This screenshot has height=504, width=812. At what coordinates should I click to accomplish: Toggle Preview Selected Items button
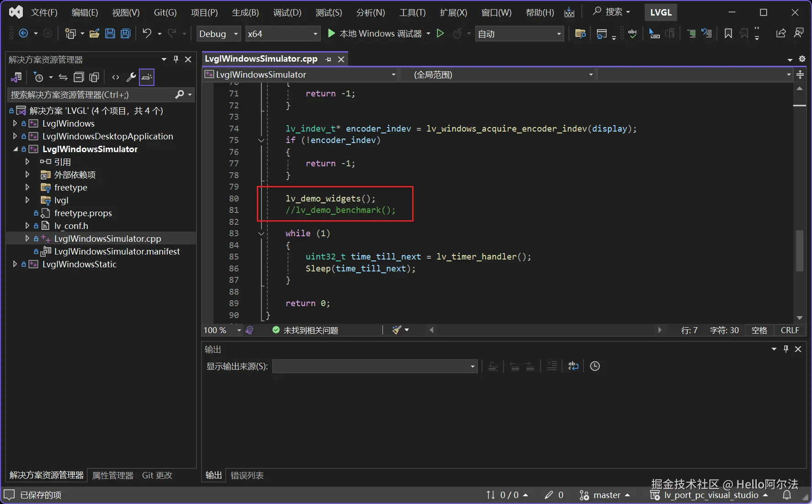(x=147, y=77)
